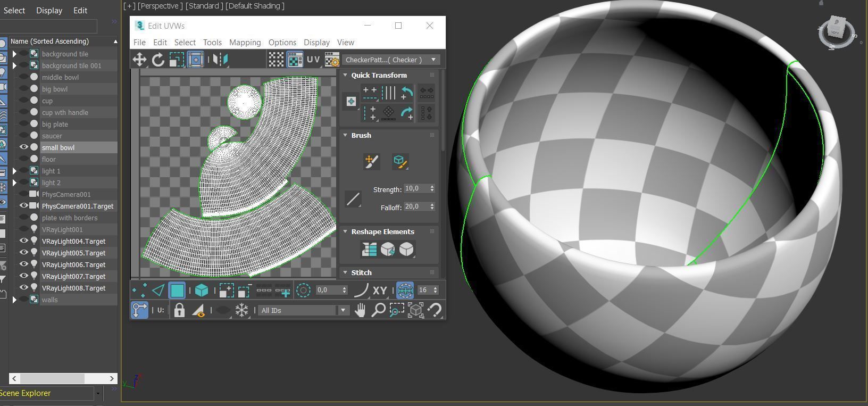This screenshot has height=406, width=868.
Task: Switch to Edge sub-object mode
Action: point(158,290)
